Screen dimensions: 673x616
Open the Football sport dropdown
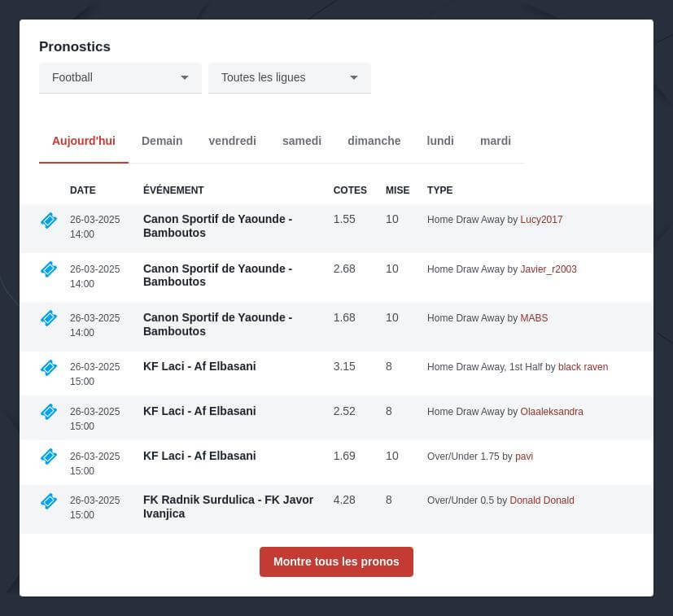(x=120, y=77)
